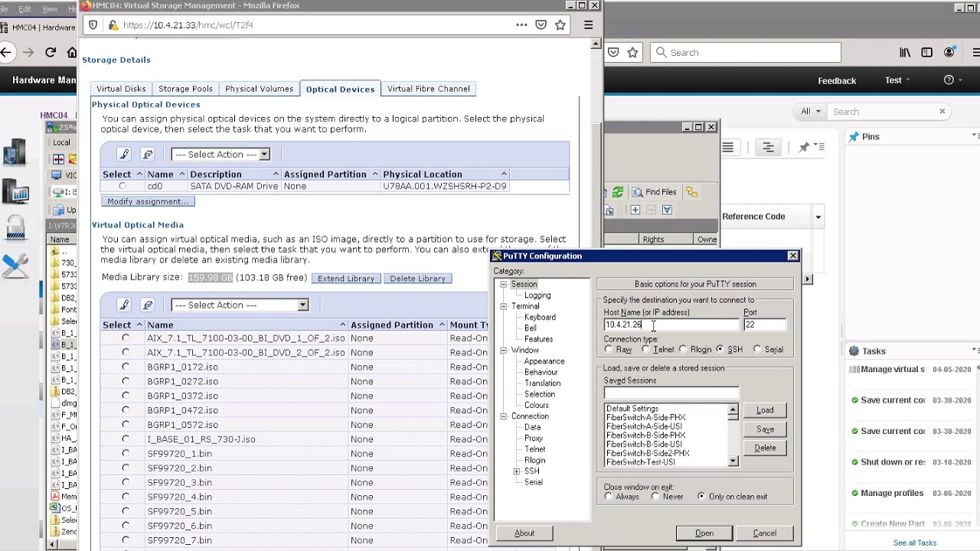Image resolution: width=980 pixels, height=551 pixels.
Task: Collapse the Terminal node in PuTTY tree
Action: click(504, 307)
